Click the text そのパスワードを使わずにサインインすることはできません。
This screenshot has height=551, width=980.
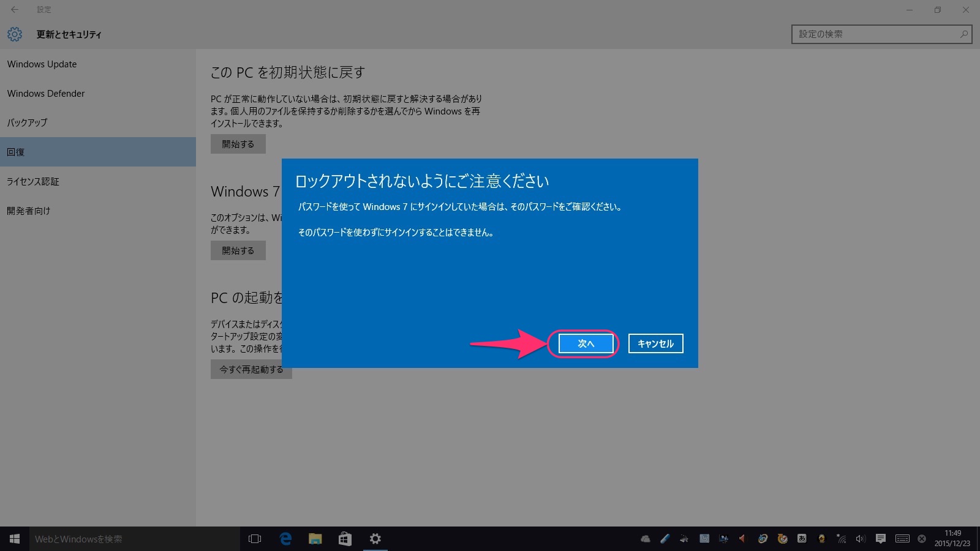[396, 233]
